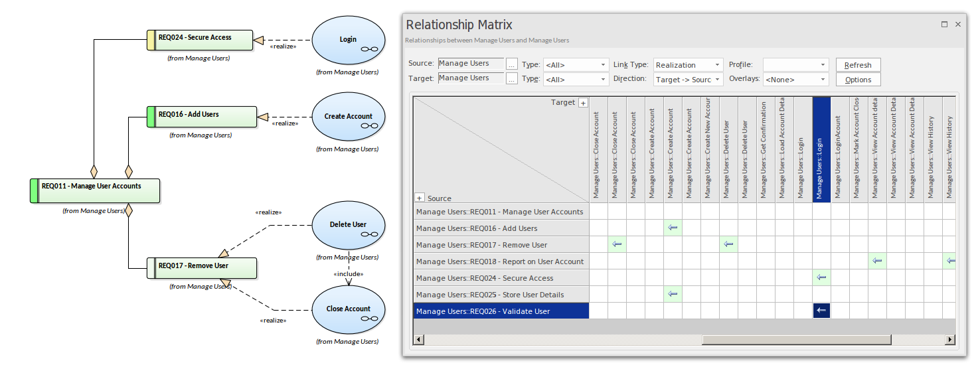Click Create Account arrow in REQ025 row
The image size is (980, 373).
click(673, 294)
